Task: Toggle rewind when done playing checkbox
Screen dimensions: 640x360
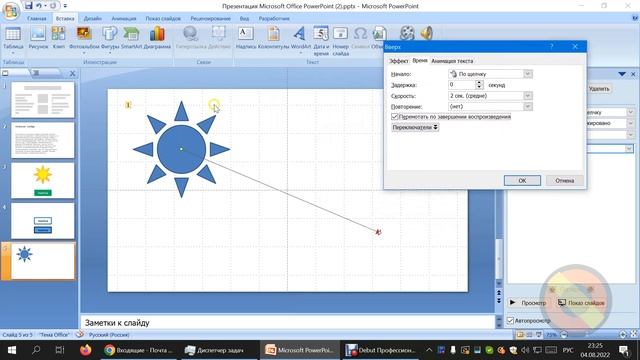Action: (395, 117)
